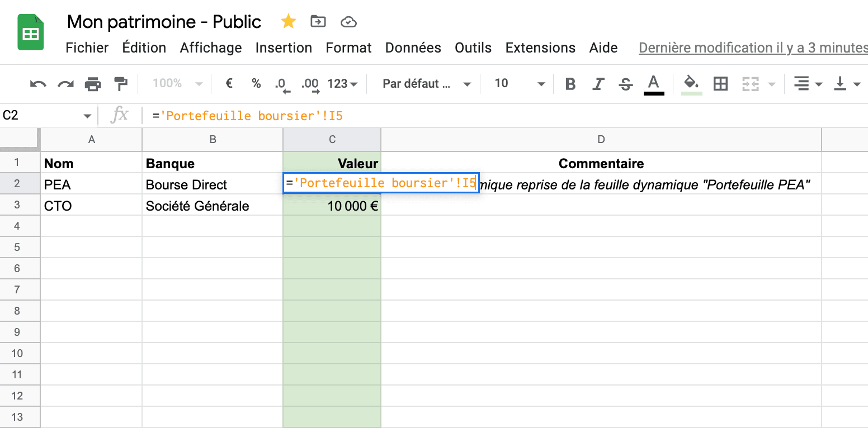Open more number formats 123 dropdown

(x=342, y=84)
